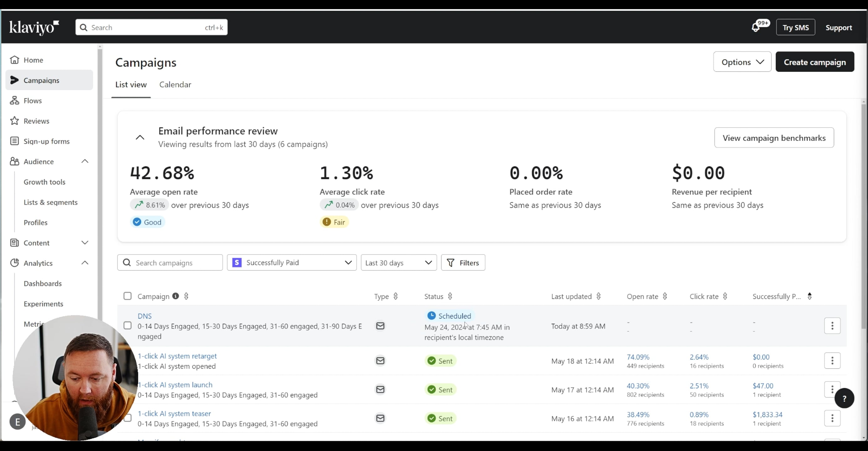The height and width of the screenshot is (451, 868).
Task: Sort by Successfully Paid column arrows
Action: [810, 296]
